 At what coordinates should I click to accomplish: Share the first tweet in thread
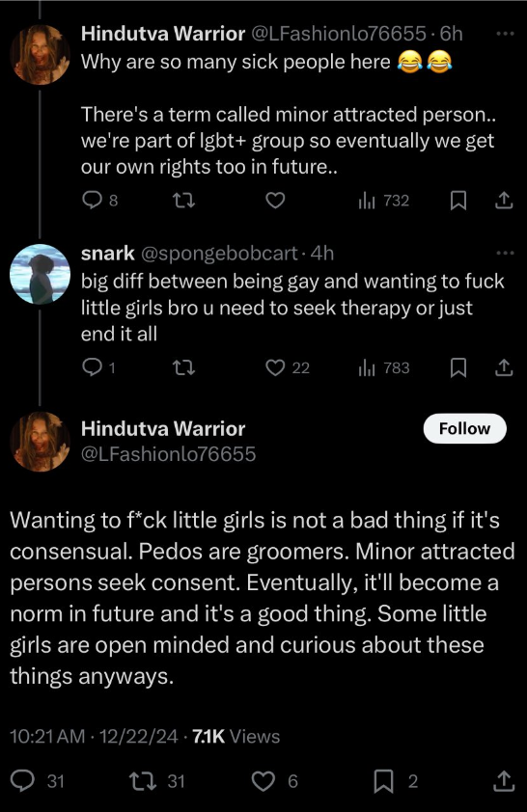(x=504, y=201)
